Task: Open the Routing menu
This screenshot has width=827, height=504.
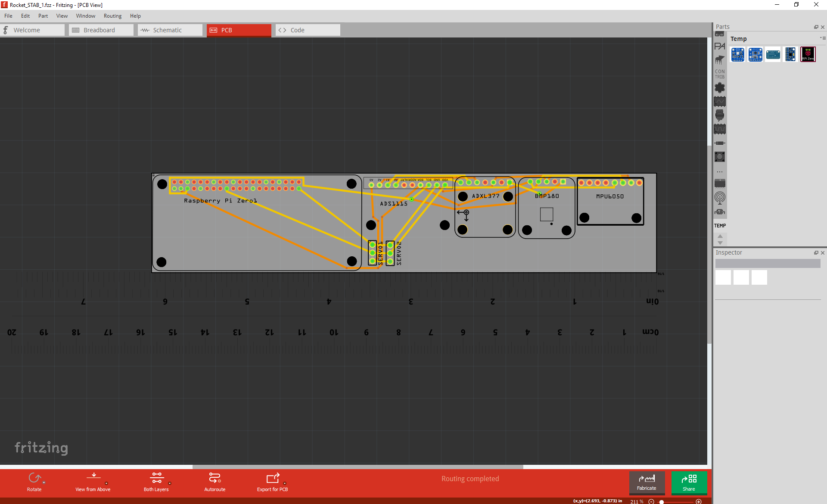Action: coord(112,16)
